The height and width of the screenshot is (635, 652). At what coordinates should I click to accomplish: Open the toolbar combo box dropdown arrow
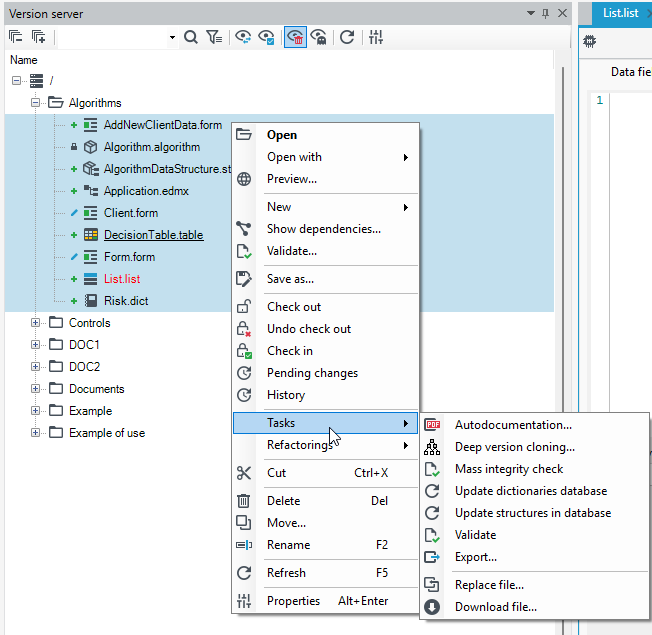point(172,38)
